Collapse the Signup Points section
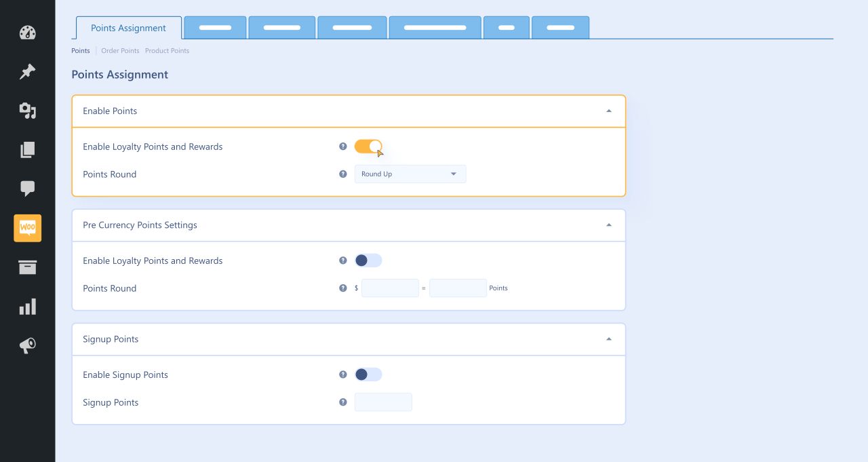868x462 pixels. (608, 339)
